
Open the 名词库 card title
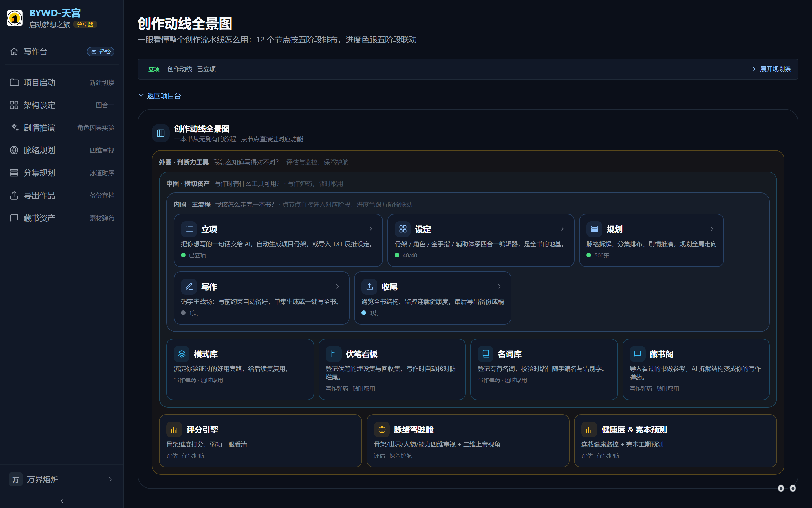click(509, 354)
